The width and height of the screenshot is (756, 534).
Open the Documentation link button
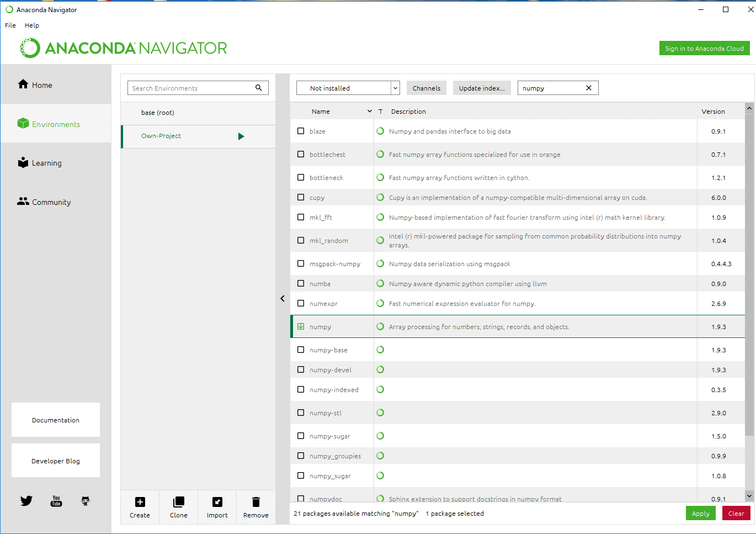tap(56, 420)
